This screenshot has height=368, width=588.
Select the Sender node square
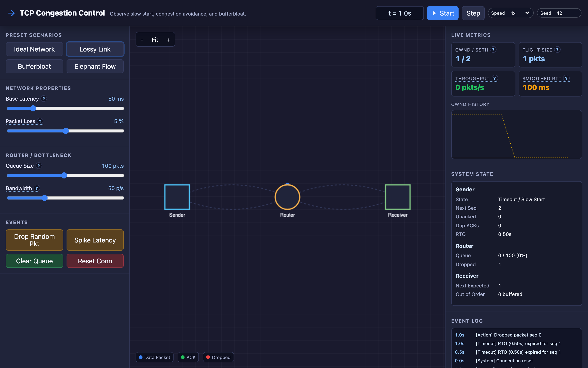point(177,197)
